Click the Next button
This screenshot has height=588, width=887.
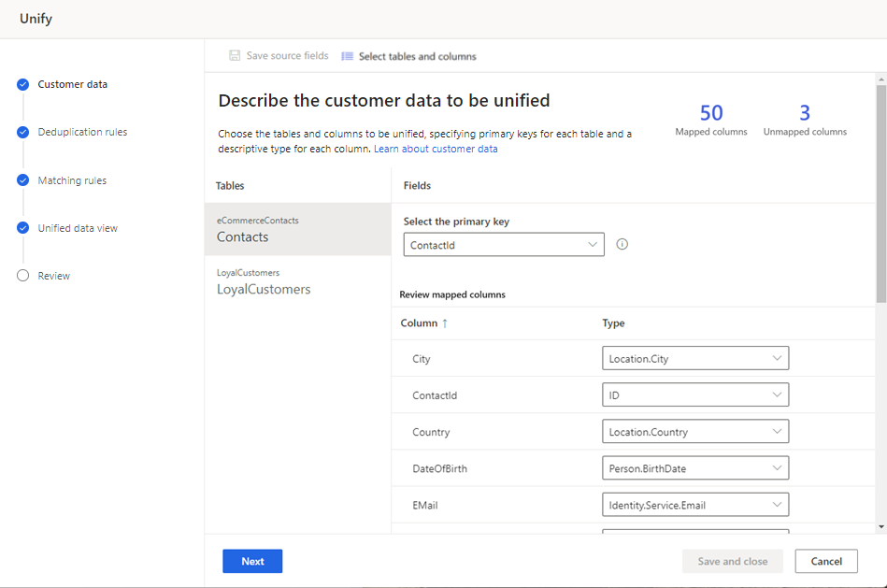(252, 561)
